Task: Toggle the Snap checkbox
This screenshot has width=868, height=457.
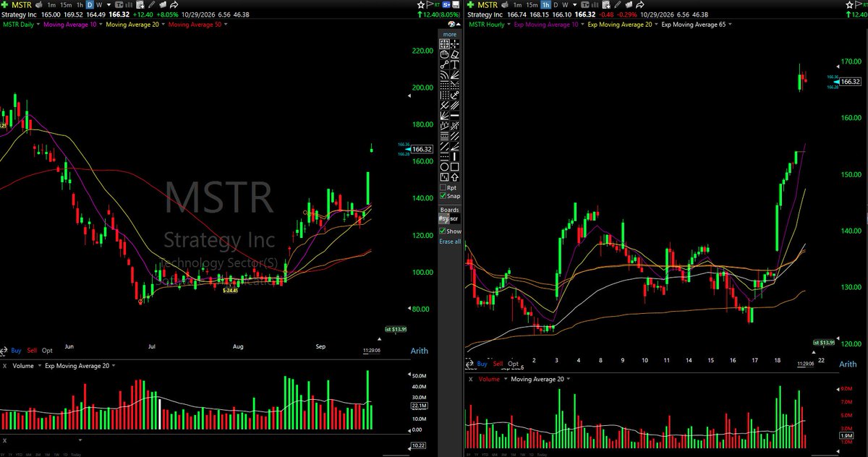Action: 443,196
